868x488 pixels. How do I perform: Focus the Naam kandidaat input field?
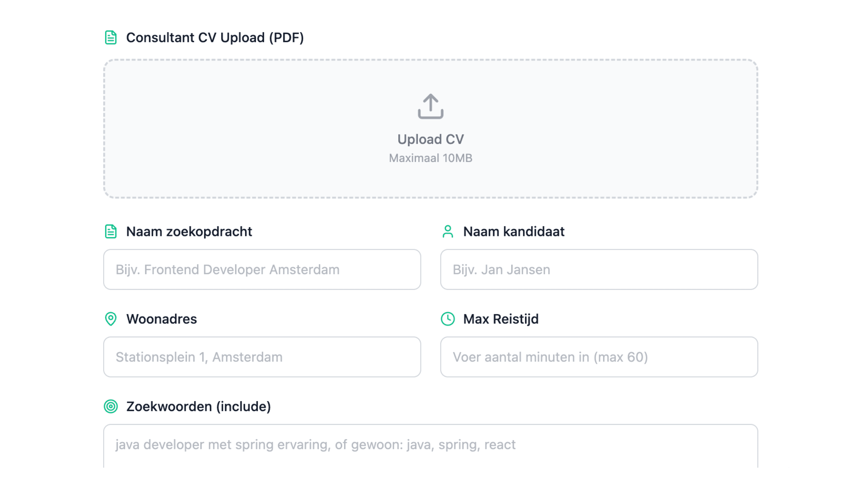pyautogui.click(x=599, y=269)
